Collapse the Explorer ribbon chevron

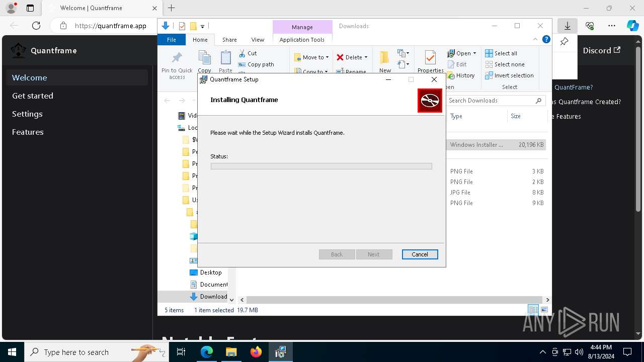tap(535, 40)
